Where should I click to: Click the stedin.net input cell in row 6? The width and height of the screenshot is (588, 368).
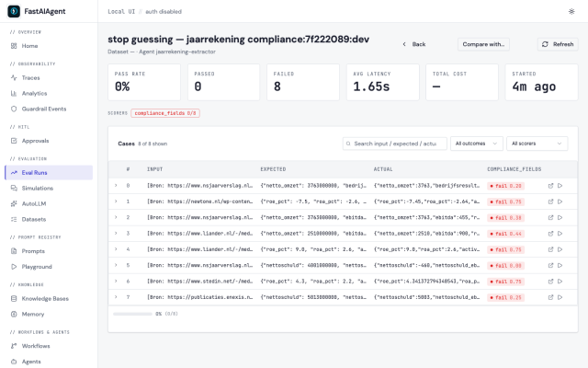tap(200, 282)
